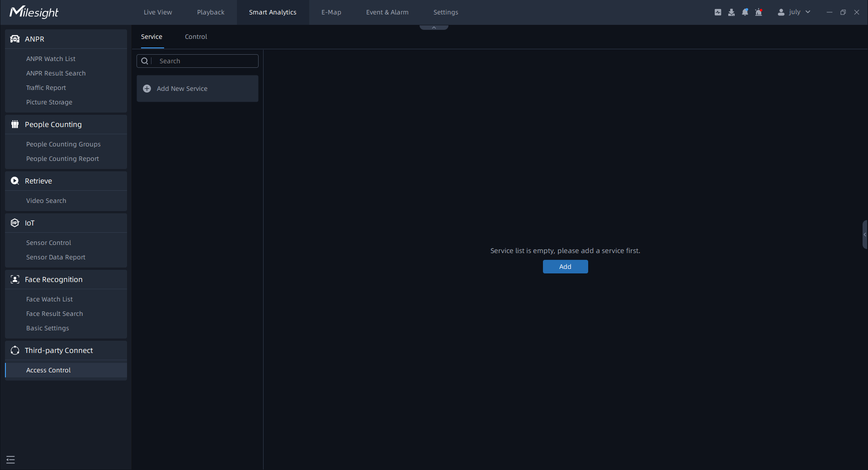Click into the service Search field
The image size is (868, 470).
click(206, 61)
